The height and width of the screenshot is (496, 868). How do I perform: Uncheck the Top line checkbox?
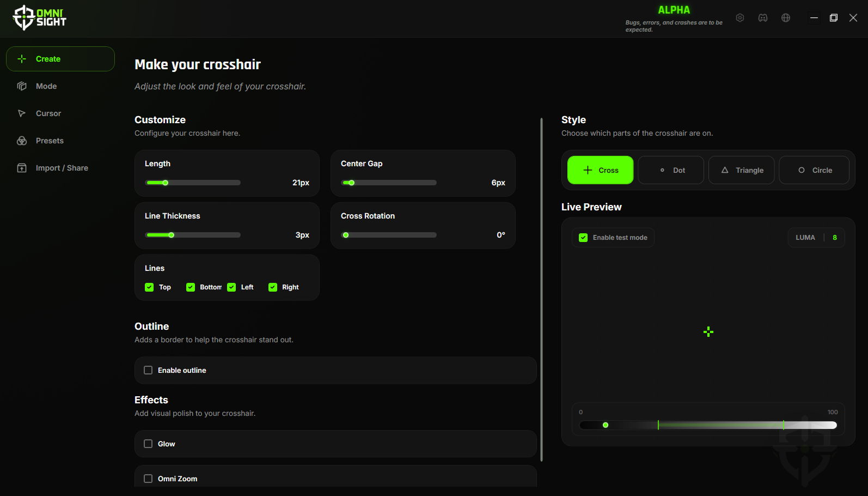click(x=149, y=287)
